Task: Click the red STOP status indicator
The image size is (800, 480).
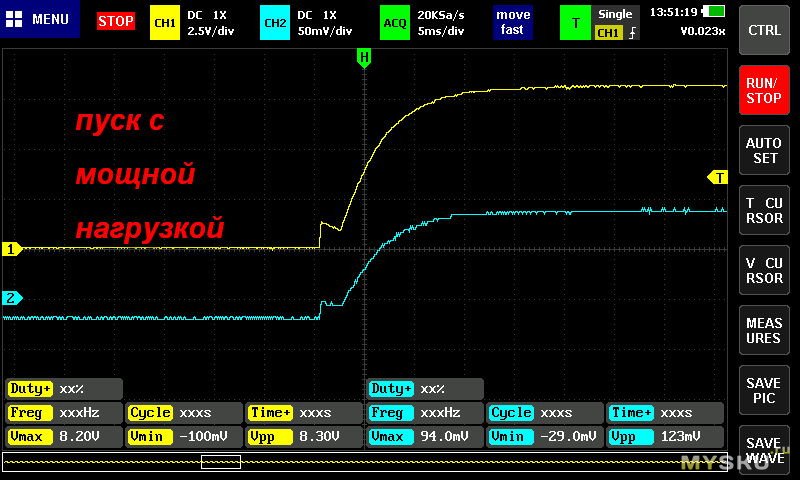Action: tap(116, 21)
